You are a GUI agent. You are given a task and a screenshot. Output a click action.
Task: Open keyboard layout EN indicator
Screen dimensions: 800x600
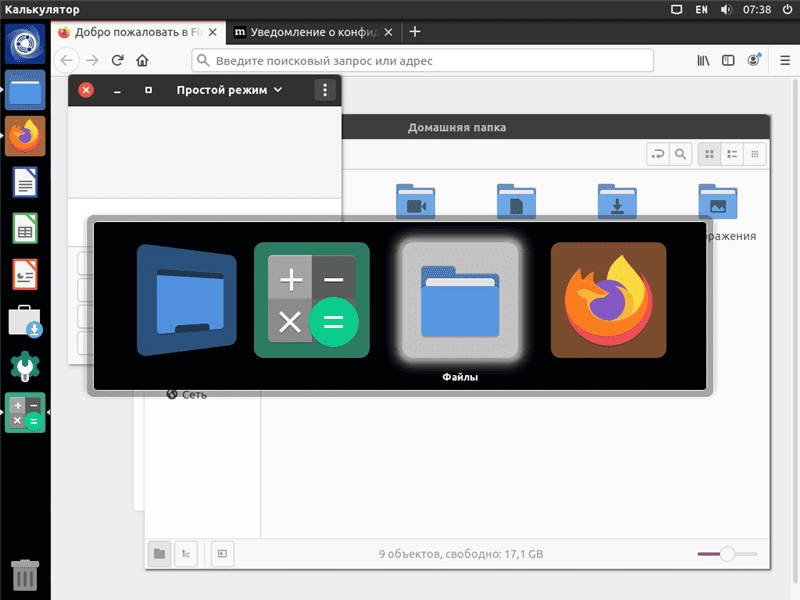[702, 10]
